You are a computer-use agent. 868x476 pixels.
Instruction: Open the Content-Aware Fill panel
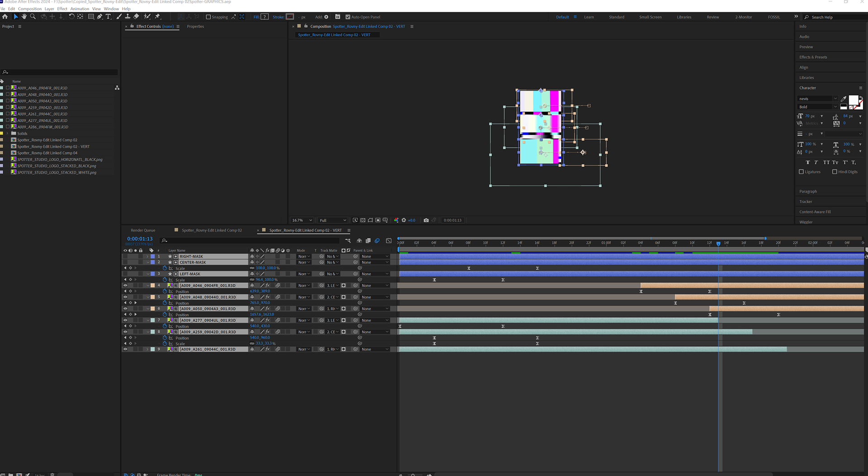[815, 212]
